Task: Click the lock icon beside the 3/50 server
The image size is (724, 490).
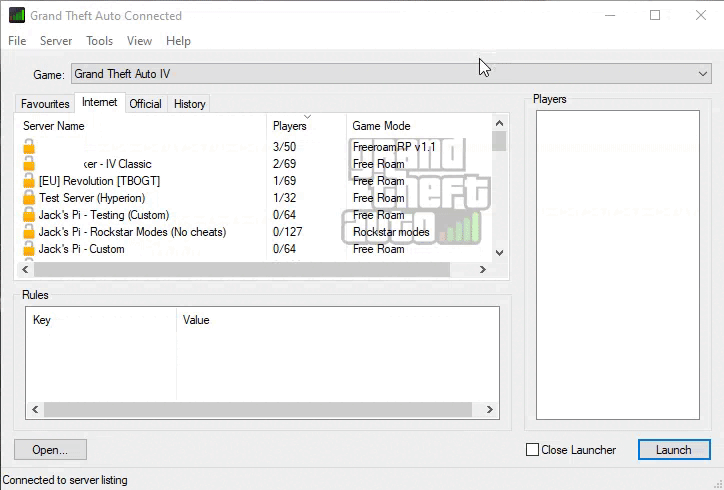Action: click(29, 146)
